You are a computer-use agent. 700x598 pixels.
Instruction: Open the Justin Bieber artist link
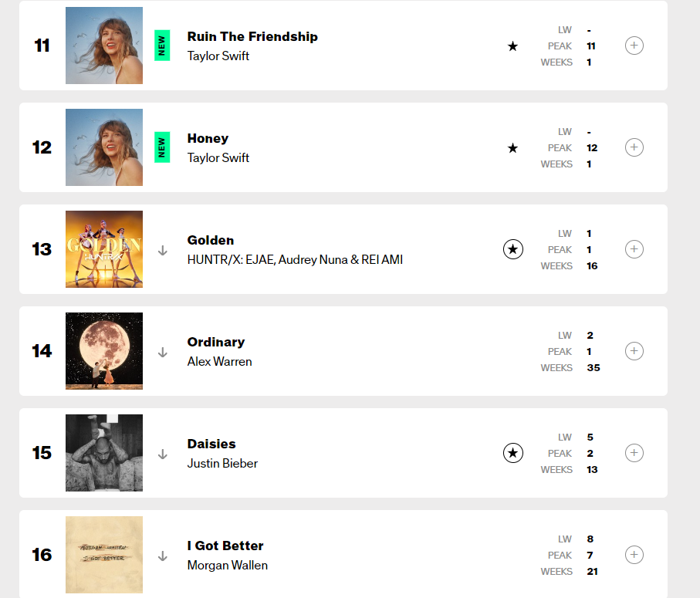point(222,463)
